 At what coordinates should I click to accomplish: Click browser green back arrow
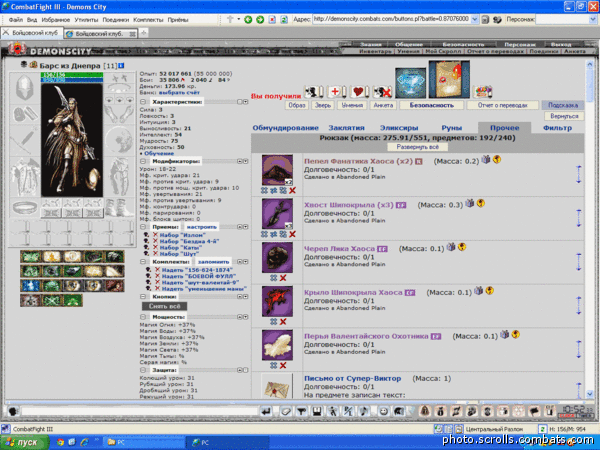point(248,19)
